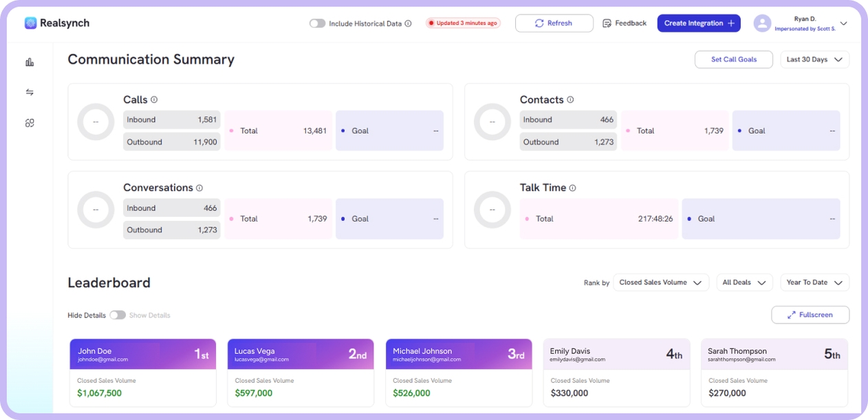
Task: Expand the Last 30 Days dropdown
Action: coord(814,60)
